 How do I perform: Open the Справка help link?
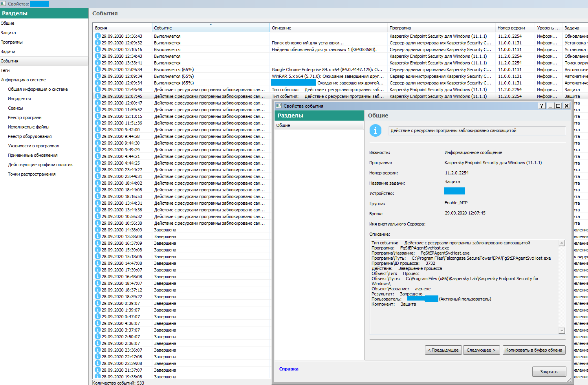click(289, 369)
